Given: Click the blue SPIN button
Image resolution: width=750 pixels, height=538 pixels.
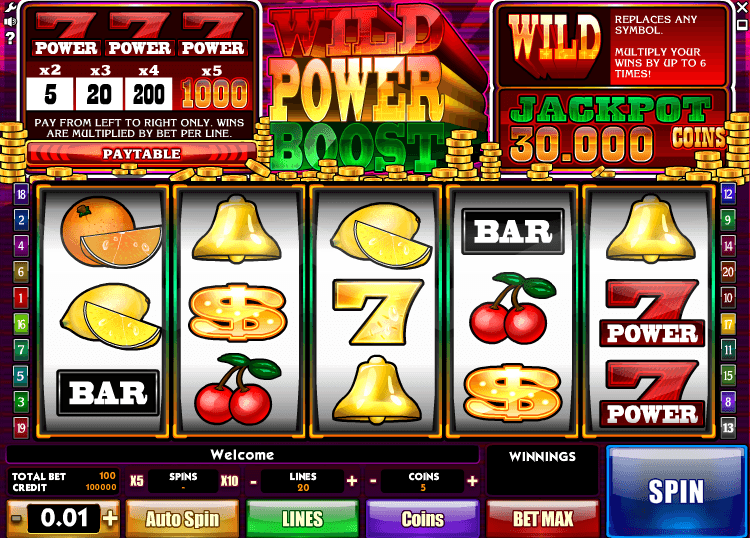Looking at the screenshot, I should coord(676,492).
